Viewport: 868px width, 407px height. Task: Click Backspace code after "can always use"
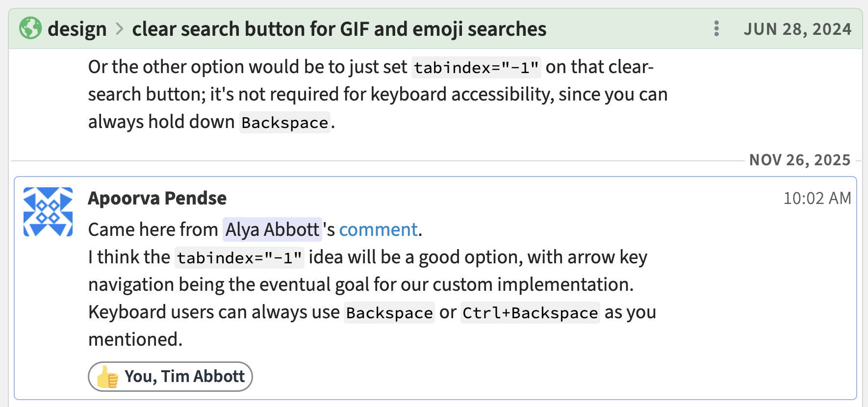click(389, 312)
